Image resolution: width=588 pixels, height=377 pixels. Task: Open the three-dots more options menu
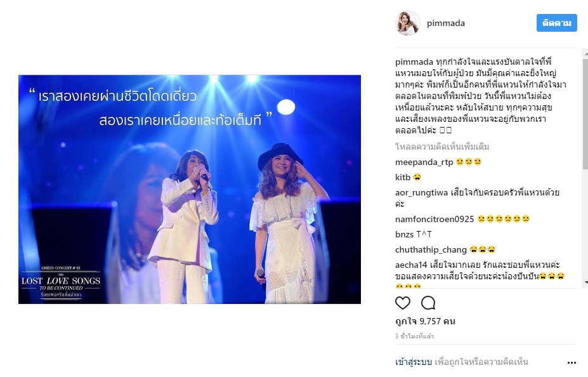click(x=572, y=362)
